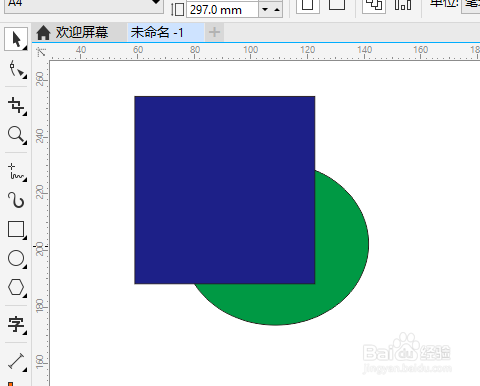Apply layout to all pages icon
The image size is (480, 386).
point(374,5)
